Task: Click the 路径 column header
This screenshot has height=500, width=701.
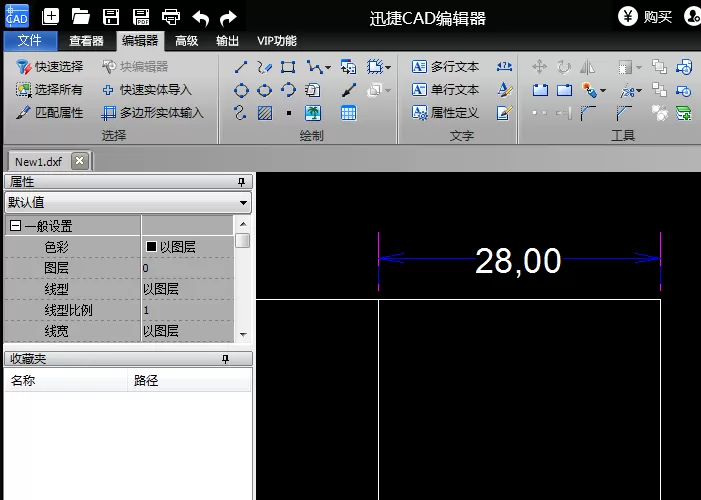Action: (x=190, y=381)
